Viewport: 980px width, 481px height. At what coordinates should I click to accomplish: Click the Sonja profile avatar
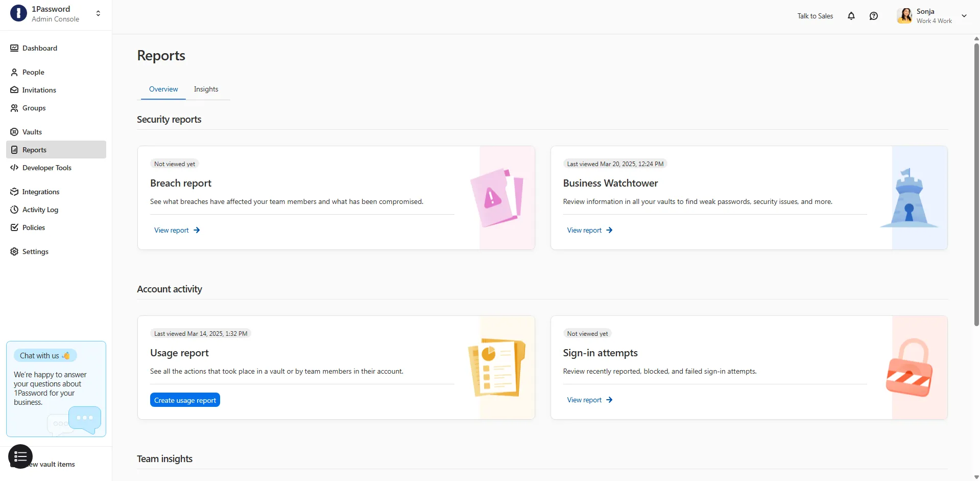pyautogui.click(x=904, y=16)
